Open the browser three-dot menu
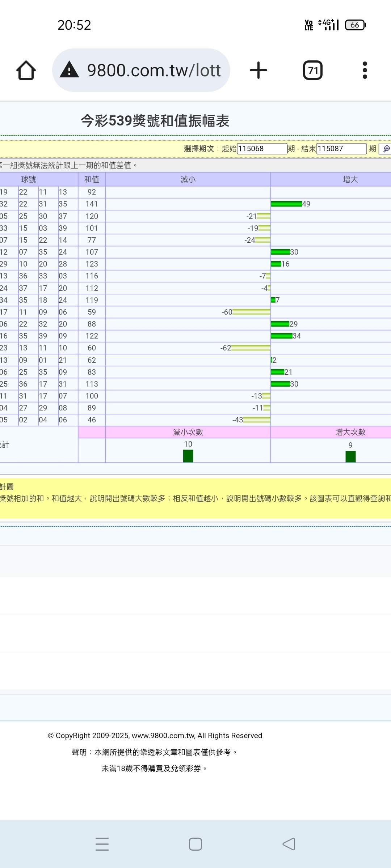Image resolution: width=391 pixels, height=868 pixels. click(x=365, y=70)
